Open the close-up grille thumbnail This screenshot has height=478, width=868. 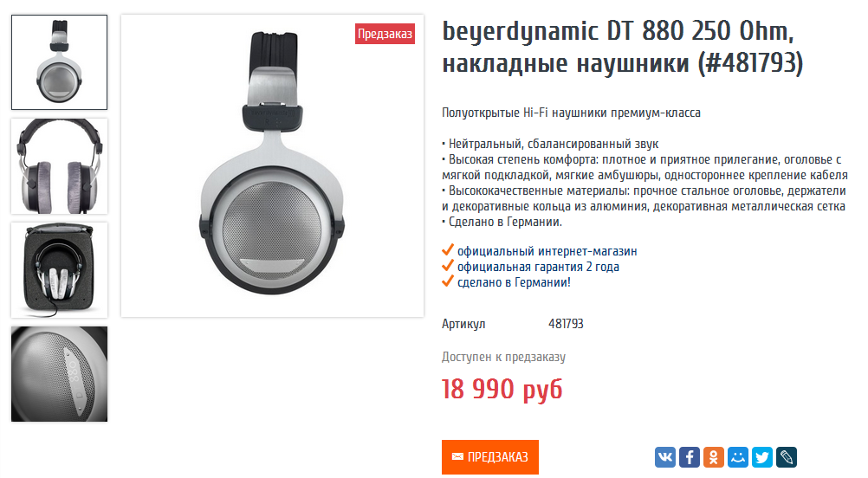click(59, 374)
